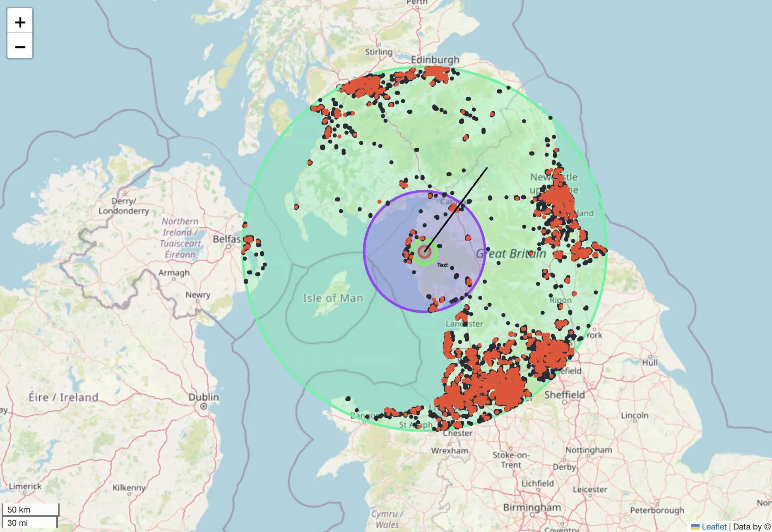
Task: Click the 'Hull' city label
Action: (x=650, y=362)
